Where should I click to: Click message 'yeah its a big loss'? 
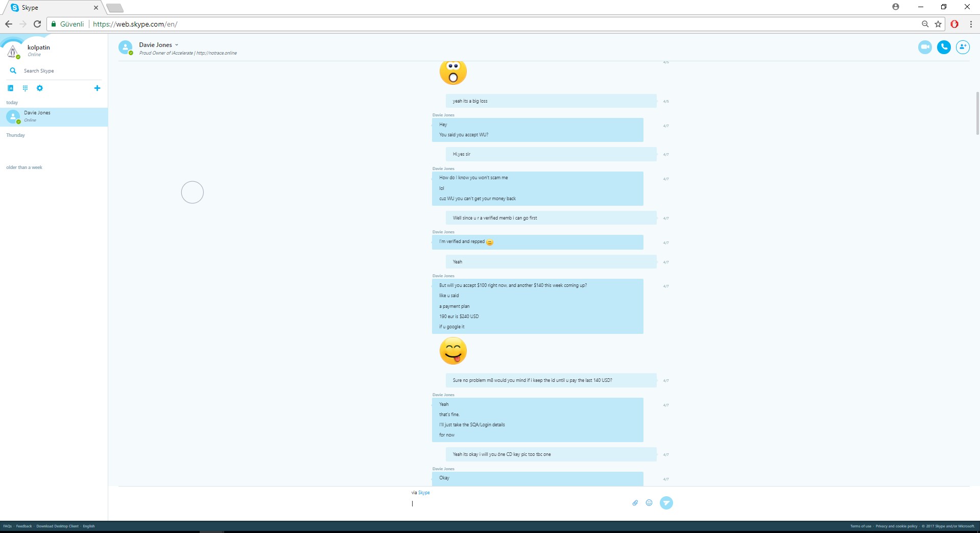click(551, 101)
